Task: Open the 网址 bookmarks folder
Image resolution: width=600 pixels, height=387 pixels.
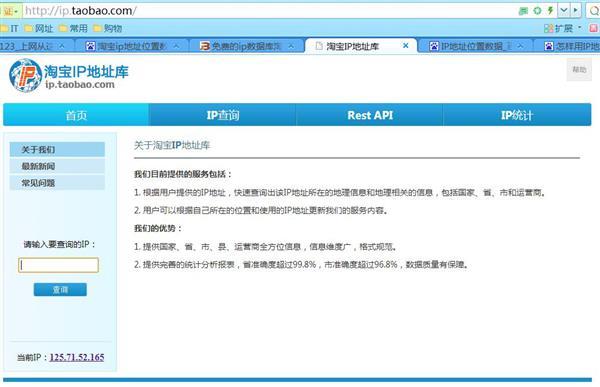Action: pyautogui.click(x=39, y=28)
